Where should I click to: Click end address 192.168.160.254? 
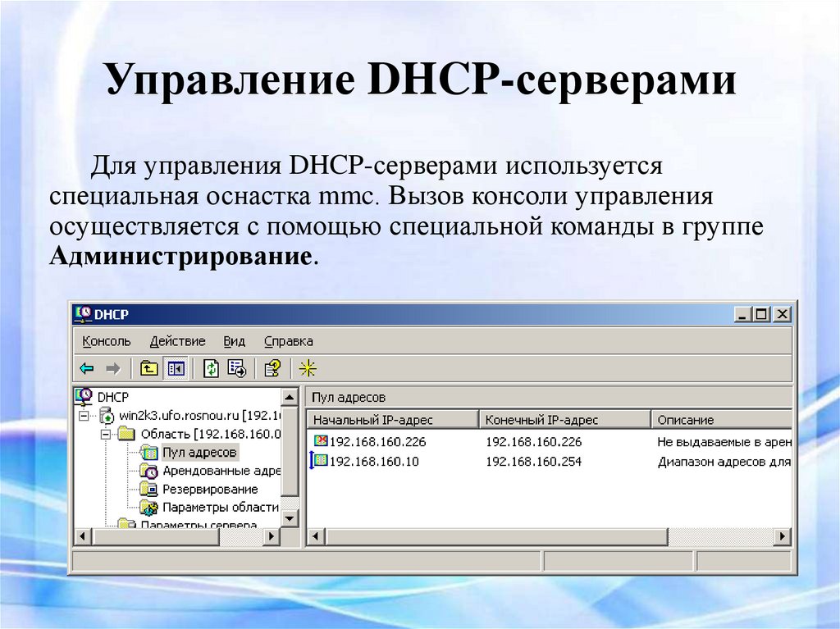(533, 462)
